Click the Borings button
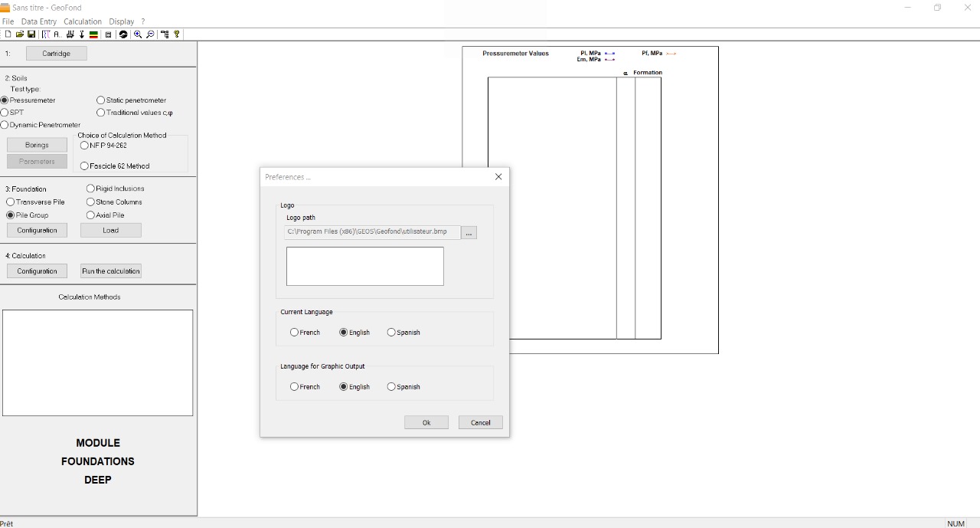This screenshot has height=528, width=980. pyautogui.click(x=37, y=145)
